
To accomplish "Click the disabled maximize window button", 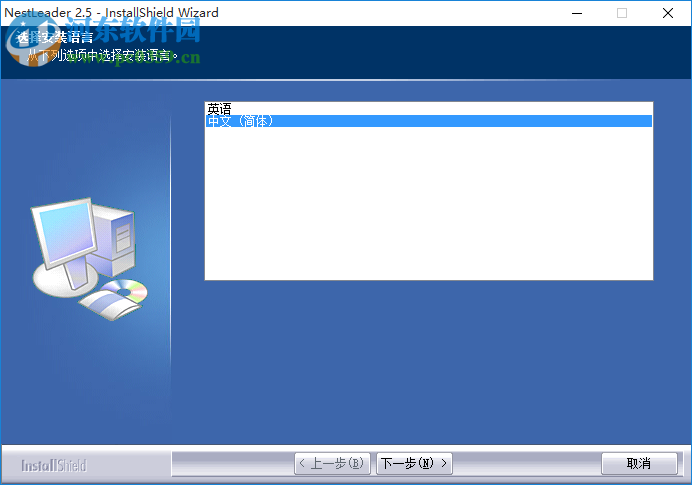I will point(622,13).
